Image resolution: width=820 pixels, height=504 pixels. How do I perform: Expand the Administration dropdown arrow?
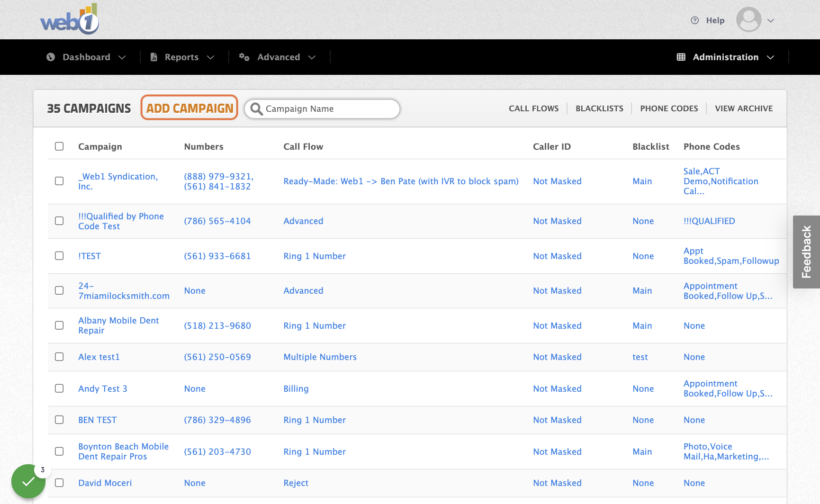[771, 57]
